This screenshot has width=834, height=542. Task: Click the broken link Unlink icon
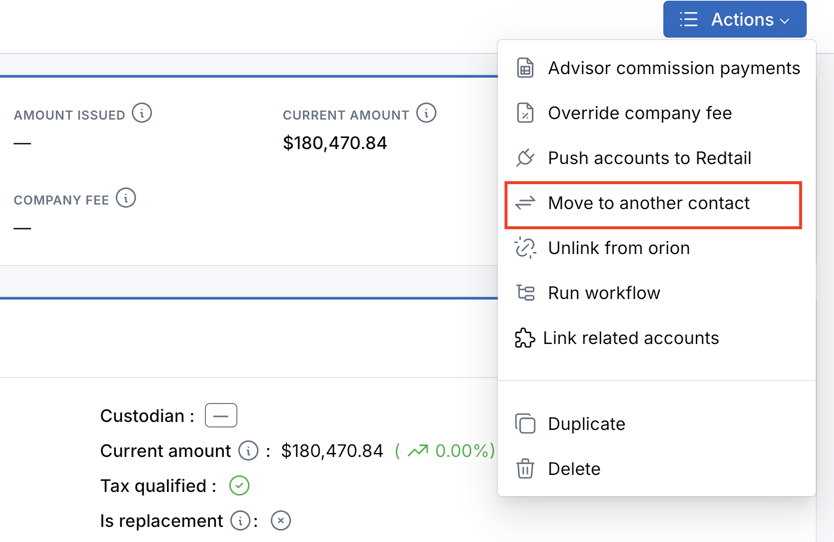(525, 248)
